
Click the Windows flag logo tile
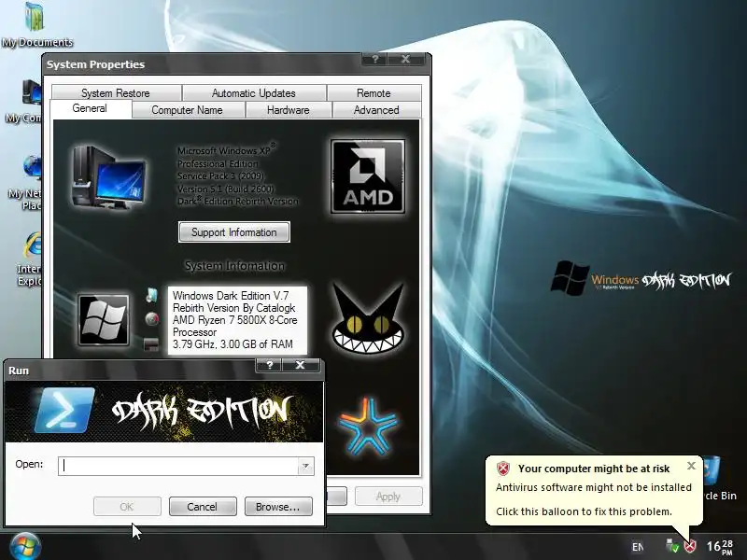point(104,320)
